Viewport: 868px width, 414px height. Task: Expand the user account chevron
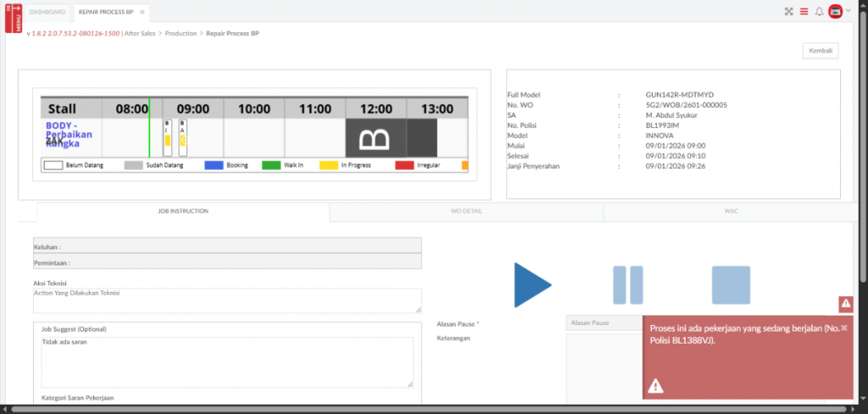849,12
